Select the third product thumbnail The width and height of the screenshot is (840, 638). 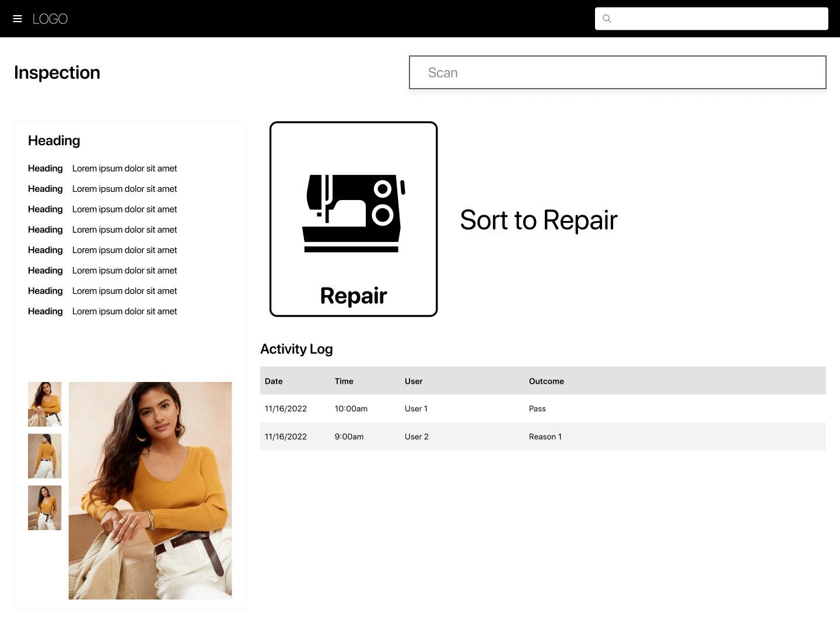tap(45, 507)
